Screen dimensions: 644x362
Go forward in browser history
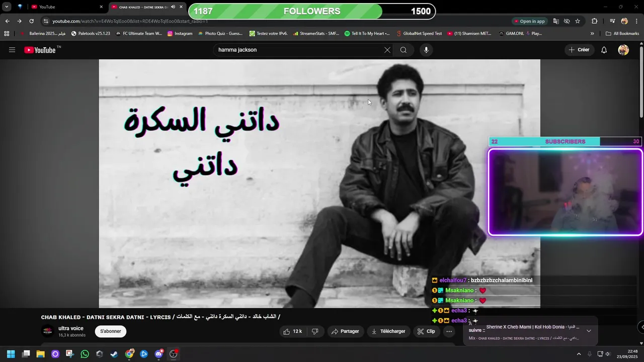(x=19, y=21)
